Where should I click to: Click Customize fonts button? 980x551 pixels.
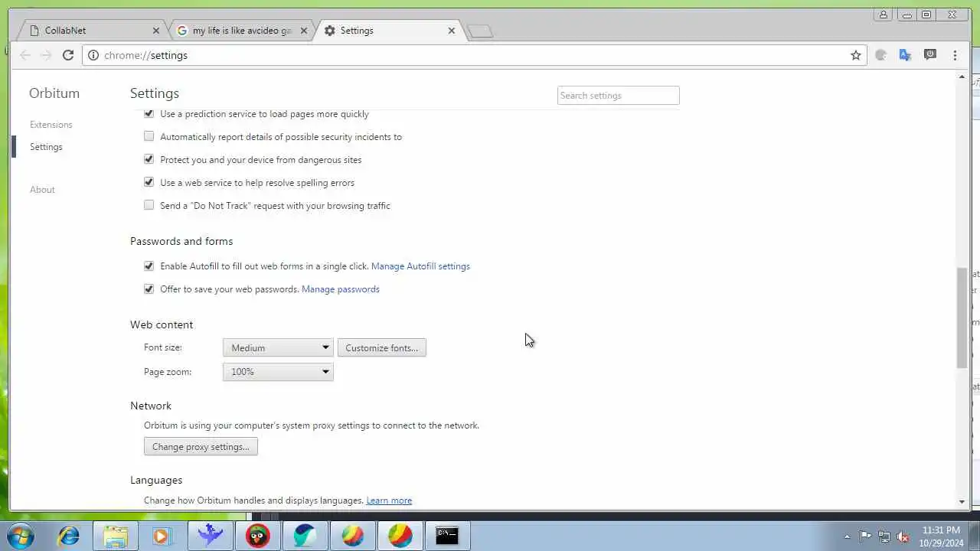pyautogui.click(x=381, y=347)
